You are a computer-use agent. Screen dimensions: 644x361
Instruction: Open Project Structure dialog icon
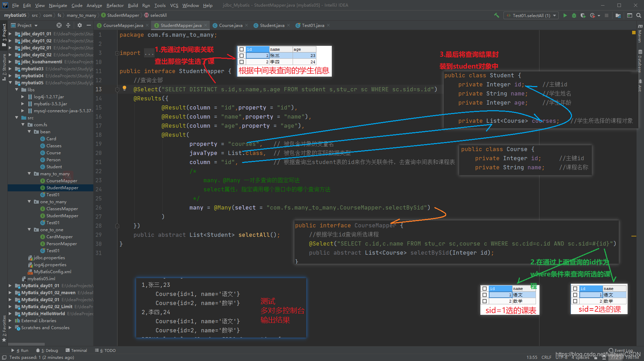click(x=618, y=15)
